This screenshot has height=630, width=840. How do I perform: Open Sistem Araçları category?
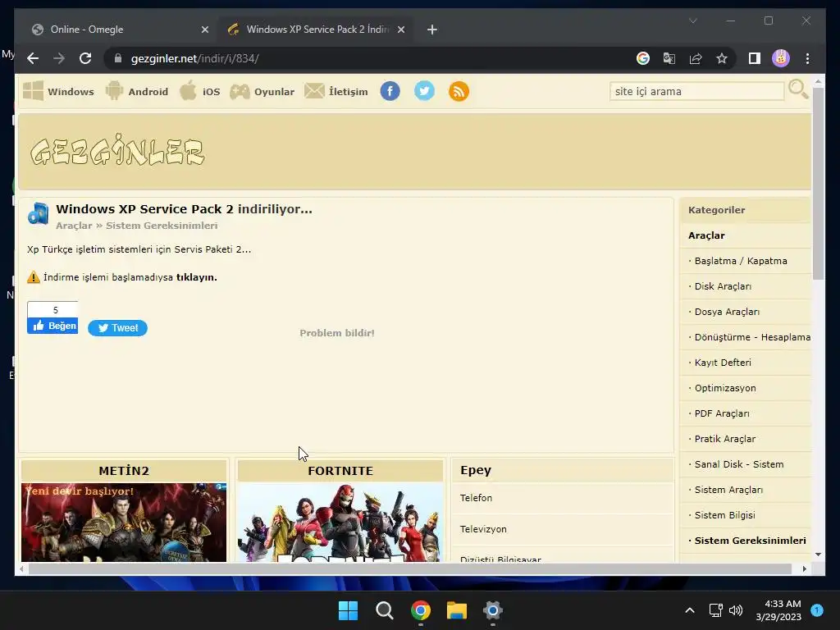tap(728, 490)
